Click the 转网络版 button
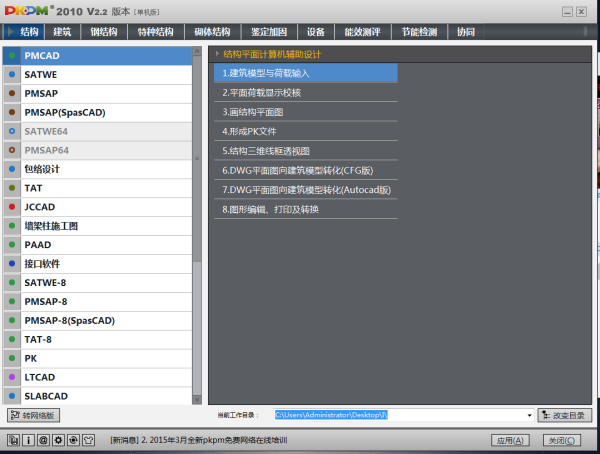The height and width of the screenshot is (454, 600). [34, 415]
